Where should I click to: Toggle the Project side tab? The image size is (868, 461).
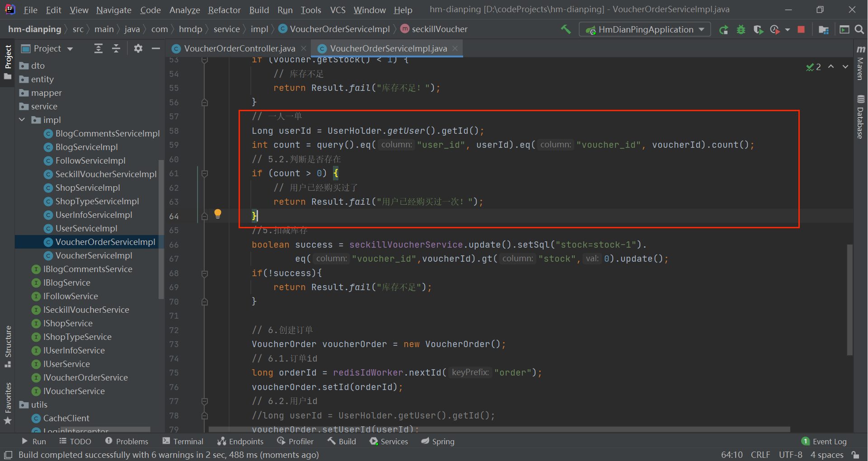click(x=8, y=61)
